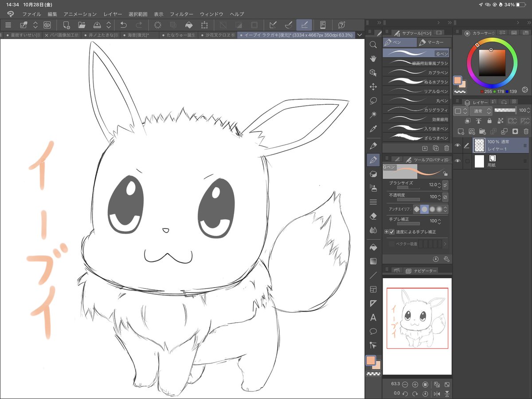Select the Operation object cube tool
Viewport: 532px width, 399px height.
[x=373, y=72]
